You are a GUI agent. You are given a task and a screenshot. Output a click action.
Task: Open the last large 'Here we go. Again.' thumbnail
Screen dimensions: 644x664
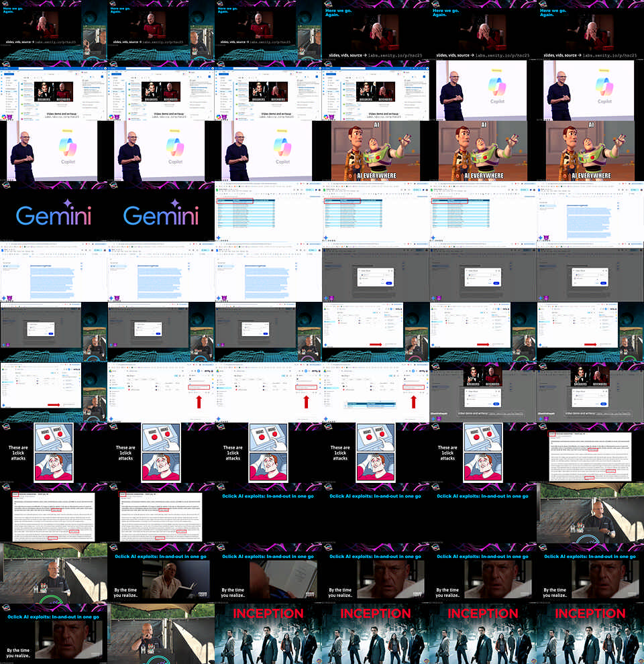590,30
